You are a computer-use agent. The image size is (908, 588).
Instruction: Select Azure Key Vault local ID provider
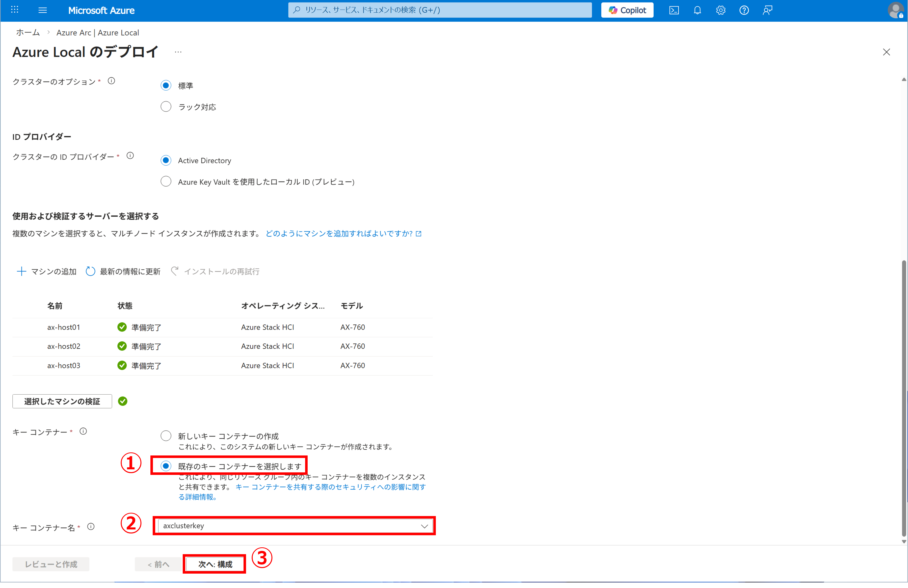point(166,181)
